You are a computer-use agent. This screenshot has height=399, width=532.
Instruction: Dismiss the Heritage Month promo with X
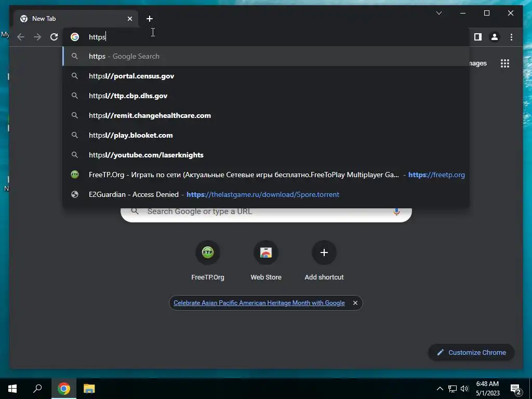click(x=355, y=303)
